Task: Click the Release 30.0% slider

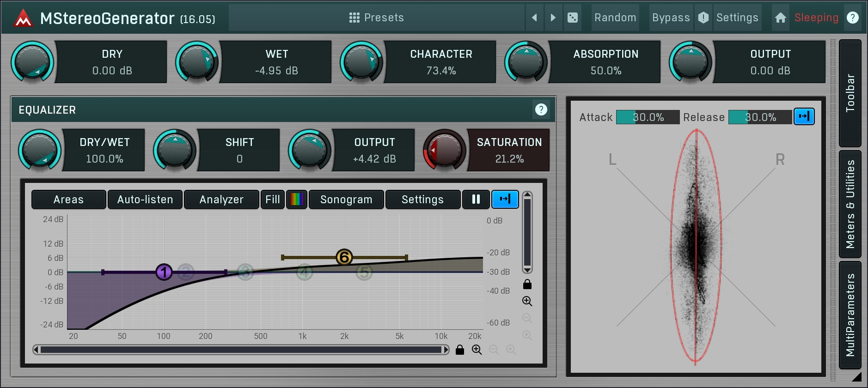Action: [x=760, y=117]
